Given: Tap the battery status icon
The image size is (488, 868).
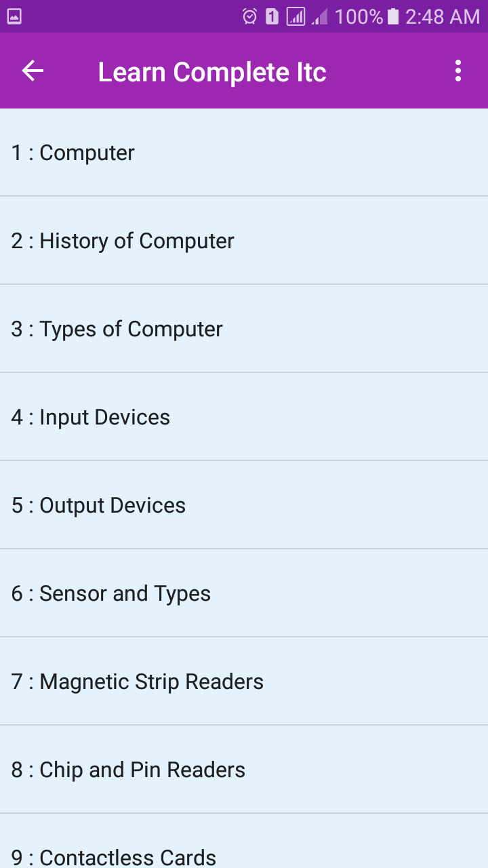Looking at the screenshot, I should pyautogui.click(x=393, y=16).
